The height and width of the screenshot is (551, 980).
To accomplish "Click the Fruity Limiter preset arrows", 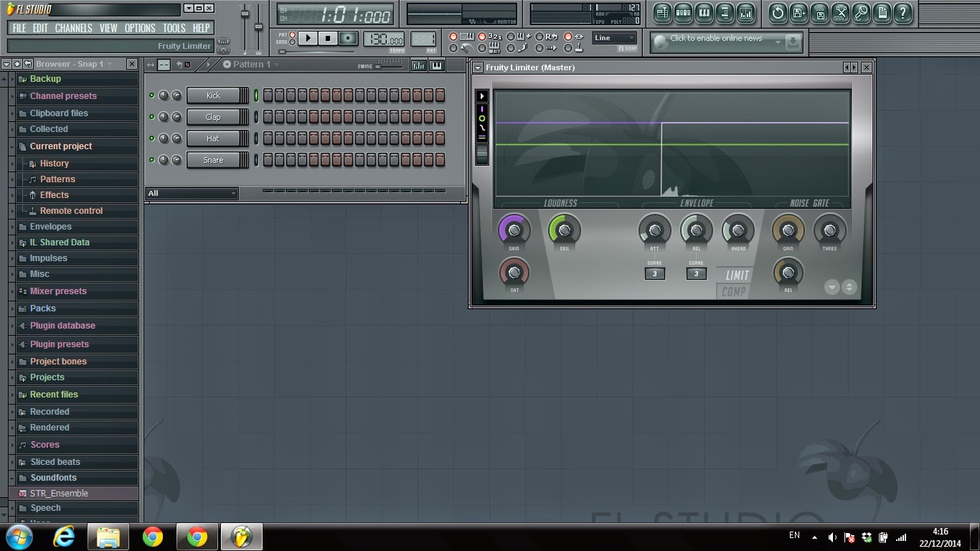I will 850,67.
